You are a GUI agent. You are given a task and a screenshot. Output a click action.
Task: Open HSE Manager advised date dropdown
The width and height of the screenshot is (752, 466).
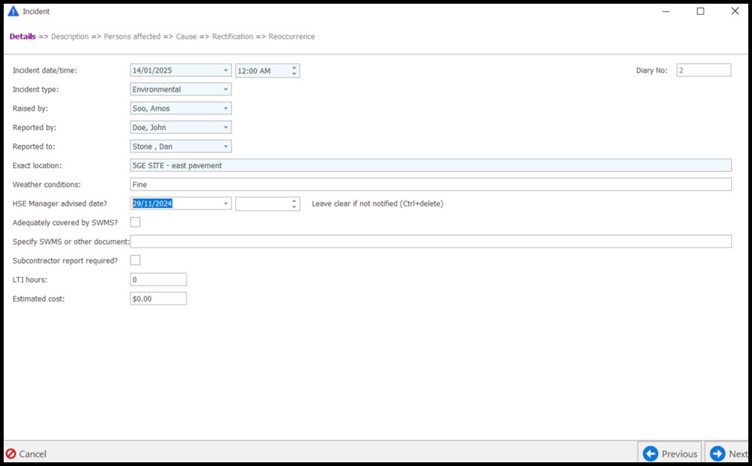coord(226,204)
